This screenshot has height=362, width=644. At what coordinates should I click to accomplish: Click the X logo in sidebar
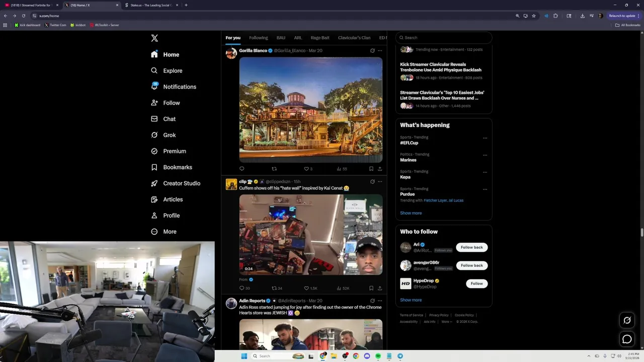click(154, 38)
